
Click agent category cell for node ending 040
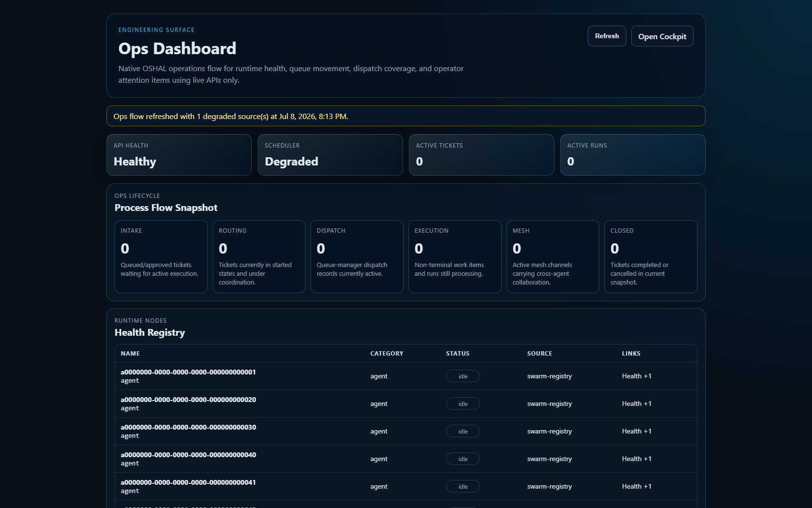click(379, 459)
